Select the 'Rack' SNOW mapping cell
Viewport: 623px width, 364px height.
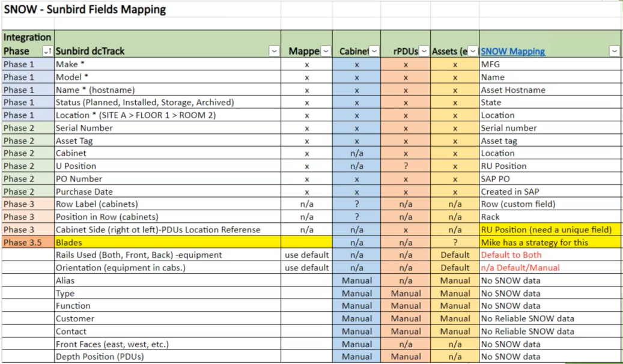click(x=550, y=217)
